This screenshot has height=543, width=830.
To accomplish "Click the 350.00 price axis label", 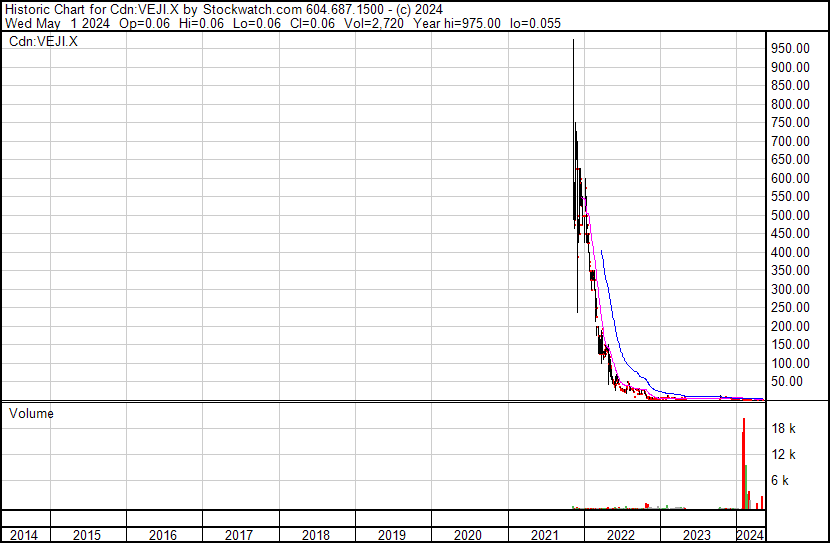I will [x=790, y=270].
